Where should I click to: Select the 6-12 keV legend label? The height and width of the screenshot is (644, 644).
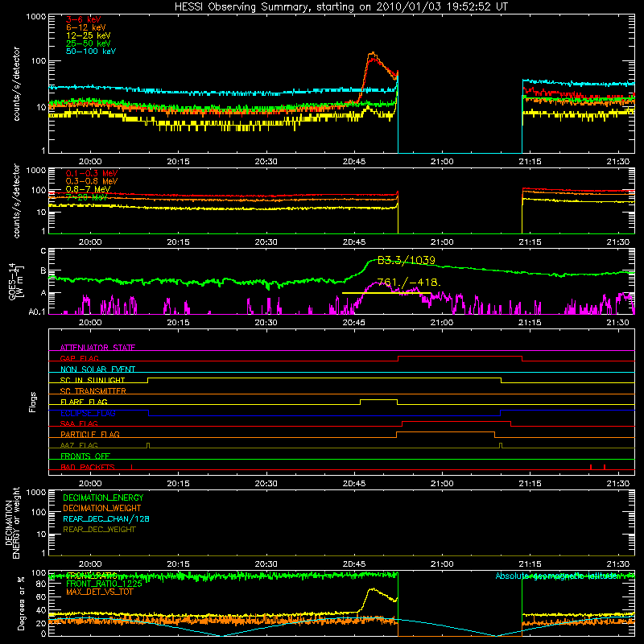pyautogui.click(x=85, y=27)
